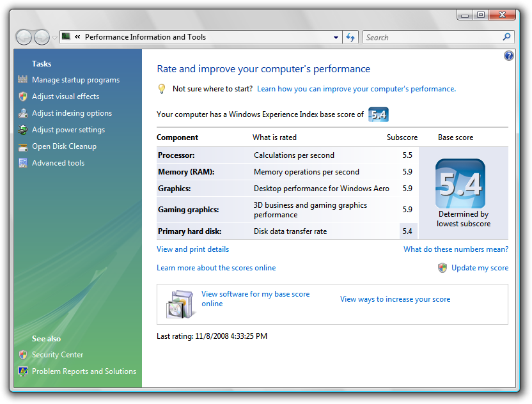Click the shield icon beside Adjust visual effects

tap(23, 97)
